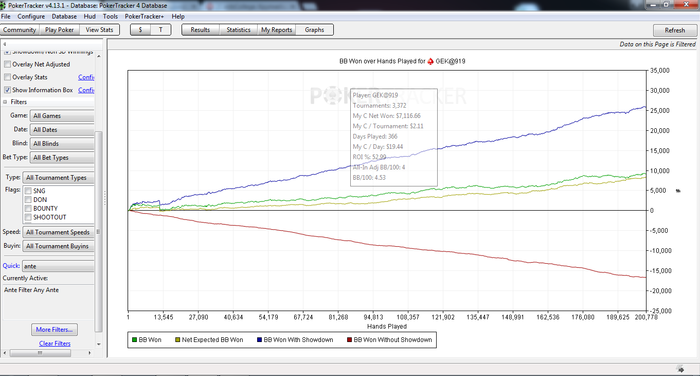
Task: Click the blue BB Won With Showdown legend marker
Action: pyautogui.click(x=259, y=340)
